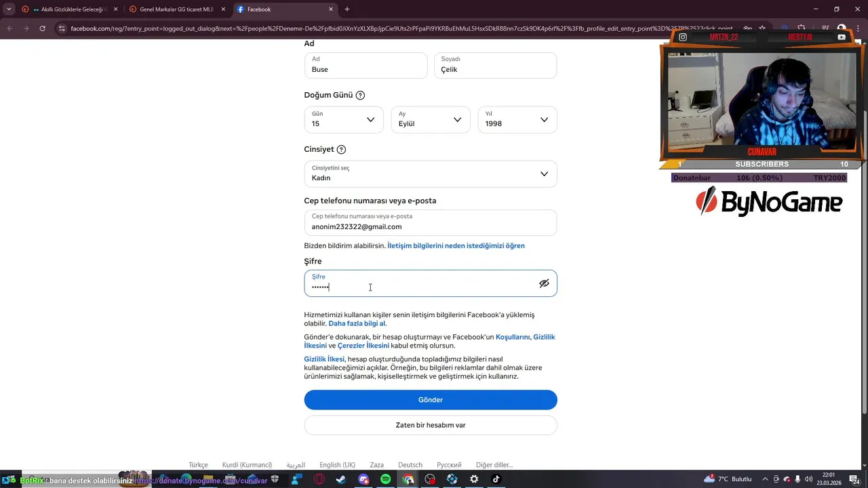
Task: Open Opera browser from the taskbar
Action: (x=319, y=479)
